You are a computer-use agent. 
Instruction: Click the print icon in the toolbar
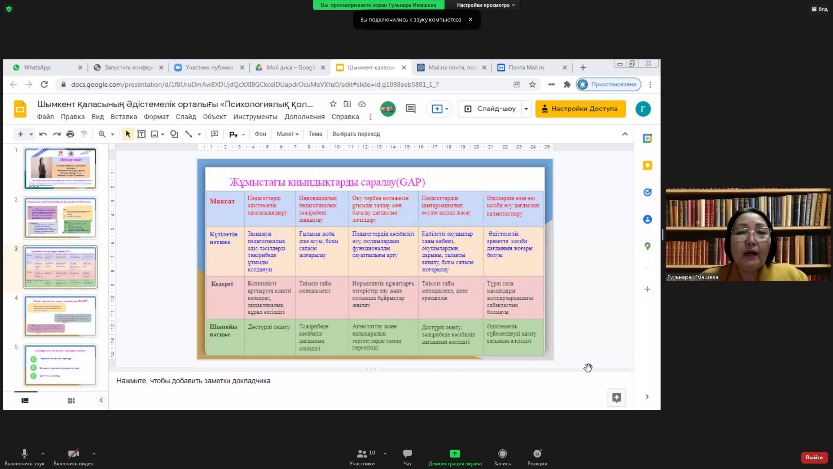(x=70, y=134)
